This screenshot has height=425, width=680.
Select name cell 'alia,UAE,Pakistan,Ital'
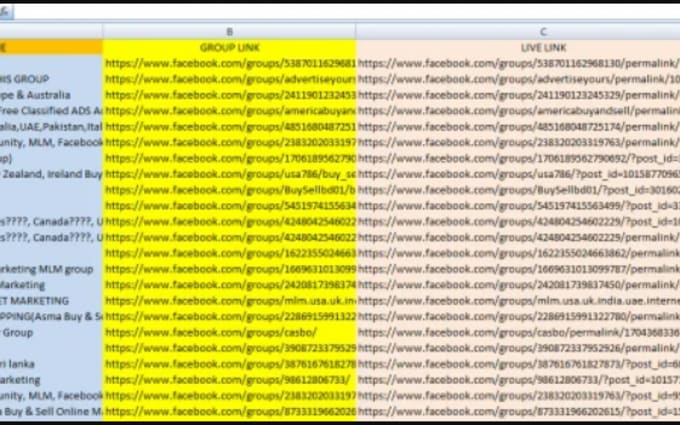pos(51,127)
